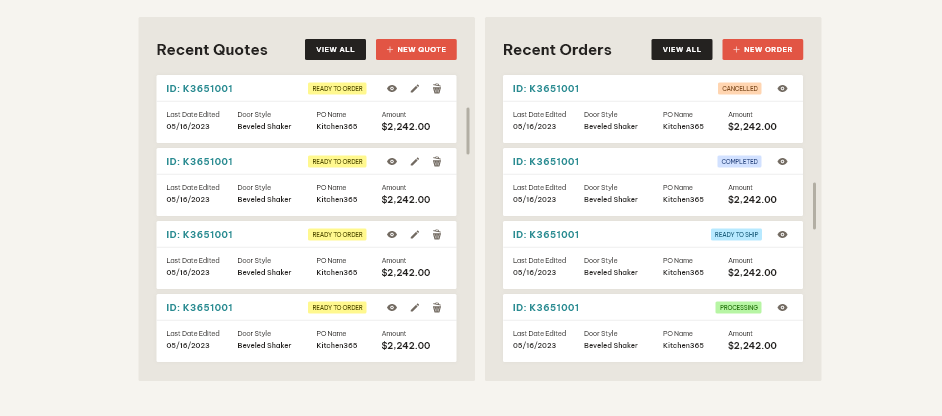Image resolution: width=942 pixels, height=416 pixels.
Task: Click pencil icon on the second quote
Action: 415,162
